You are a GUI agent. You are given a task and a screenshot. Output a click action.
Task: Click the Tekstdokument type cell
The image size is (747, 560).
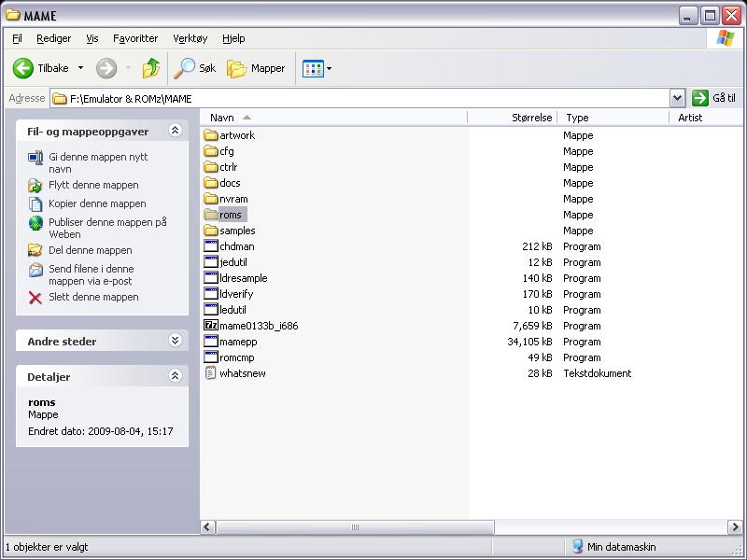click(597, 373)
